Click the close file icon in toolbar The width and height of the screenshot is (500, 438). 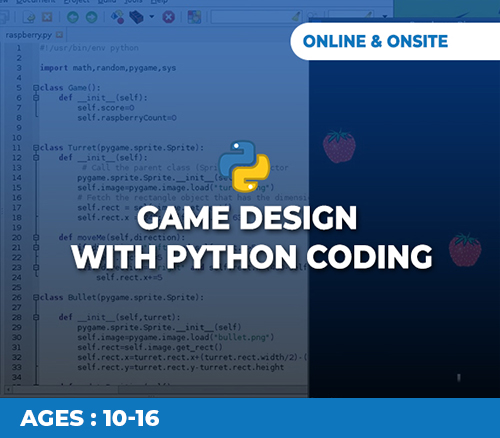47,17
